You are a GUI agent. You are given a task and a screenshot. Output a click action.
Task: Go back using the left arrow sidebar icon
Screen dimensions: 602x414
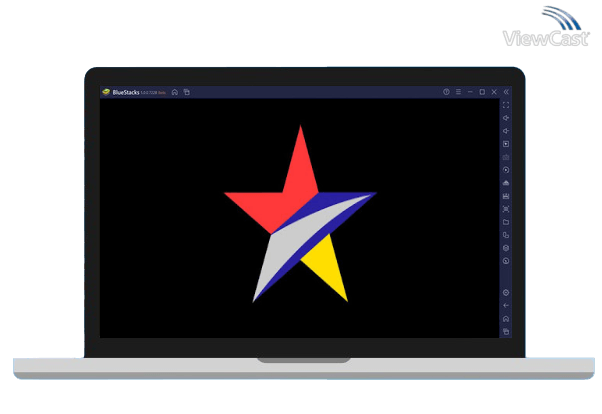tap(506, 306)
